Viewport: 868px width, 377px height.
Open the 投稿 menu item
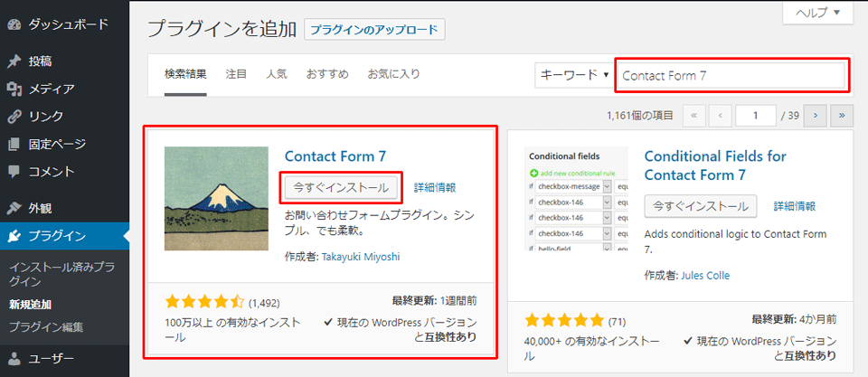coord(64,61)
